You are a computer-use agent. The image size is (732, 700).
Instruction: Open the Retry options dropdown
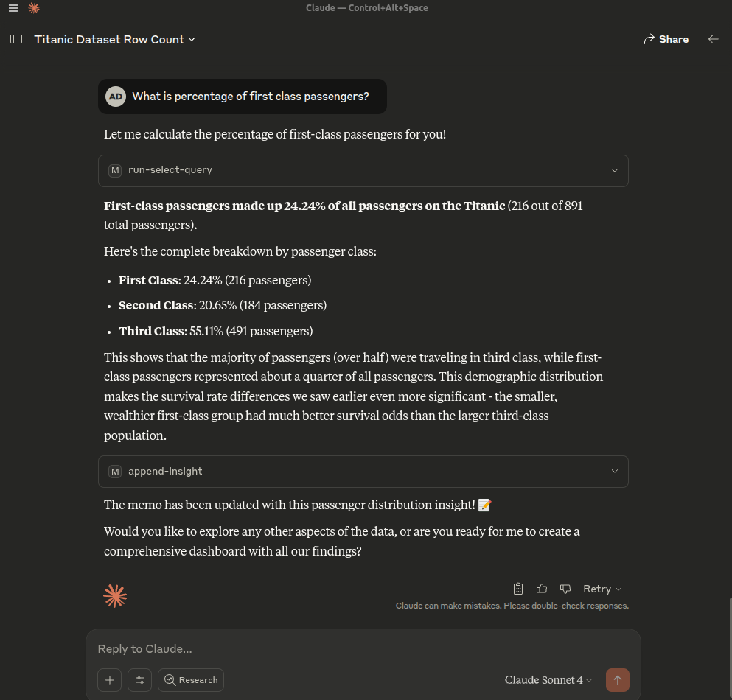click(602, 589)
